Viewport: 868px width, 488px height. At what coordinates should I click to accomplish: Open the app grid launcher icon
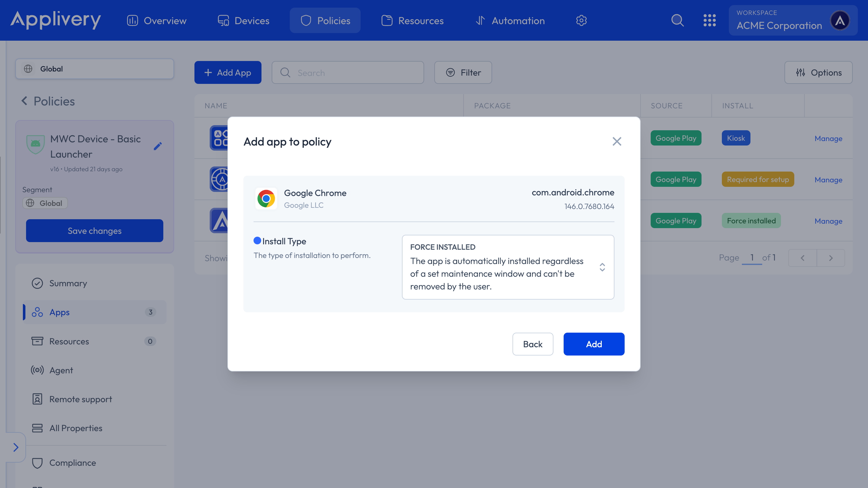pos(710,20)
